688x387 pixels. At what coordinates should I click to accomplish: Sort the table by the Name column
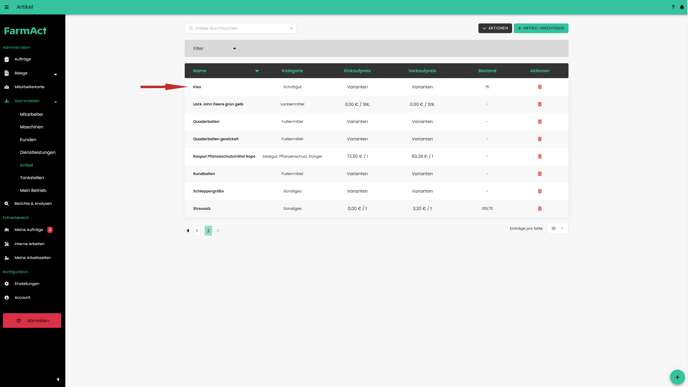200,71
